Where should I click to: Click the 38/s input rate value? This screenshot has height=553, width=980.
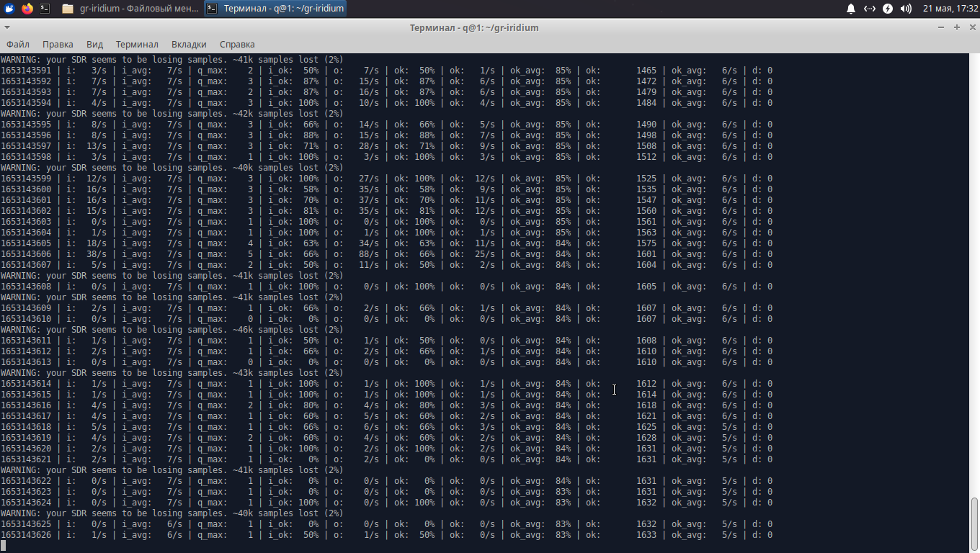pos(95,254)
